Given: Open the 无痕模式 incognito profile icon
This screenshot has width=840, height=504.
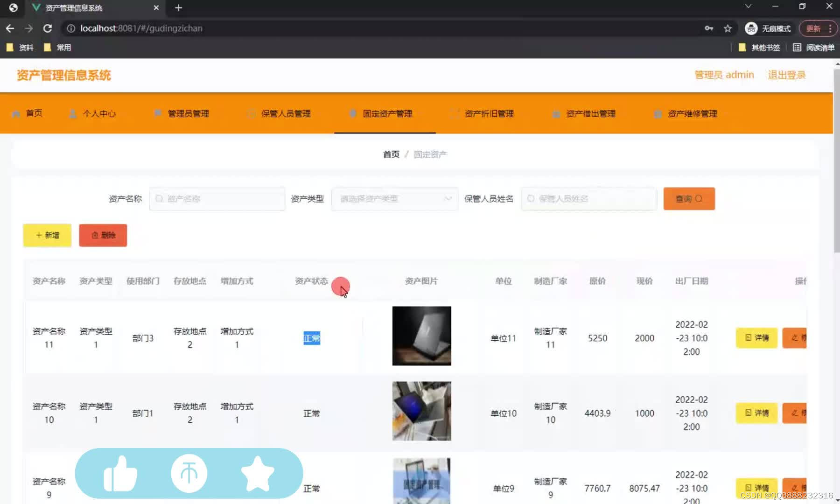Looking at the screenshot, I should 751,28.
